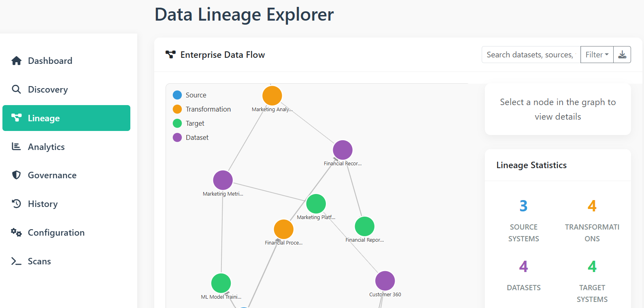Click the Source legend label
Viewport: 644px width, 308px height.
[x=196, y=95]
